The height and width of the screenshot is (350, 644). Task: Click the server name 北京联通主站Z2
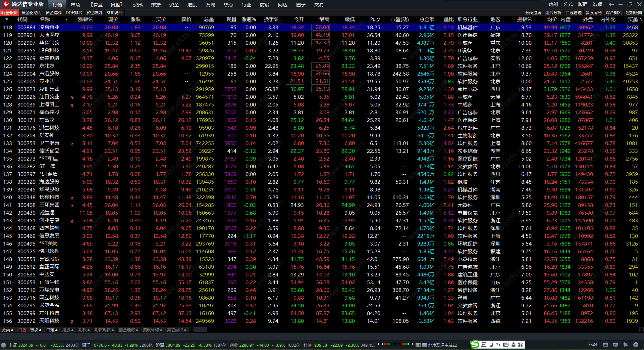(442, 345)
